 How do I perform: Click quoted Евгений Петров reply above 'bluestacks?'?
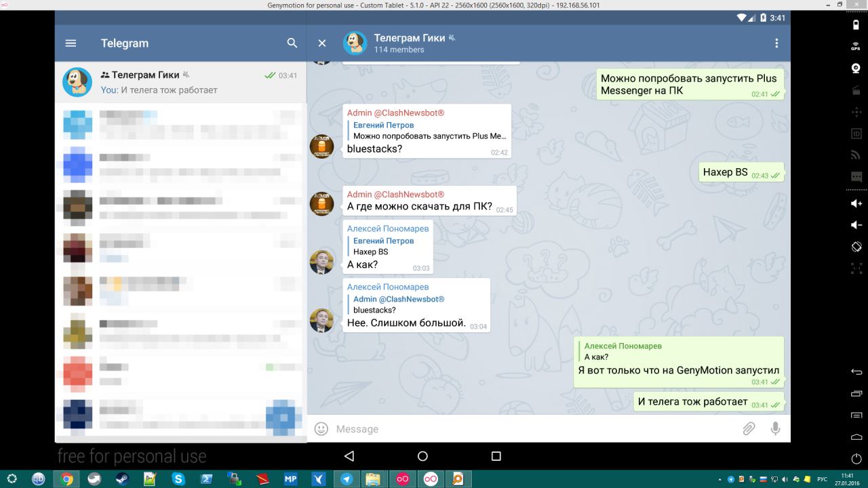[x=427, y=130]
